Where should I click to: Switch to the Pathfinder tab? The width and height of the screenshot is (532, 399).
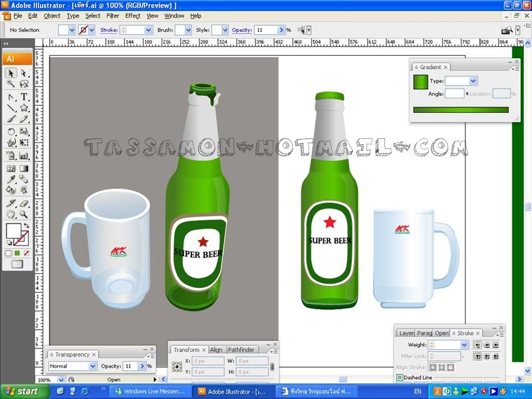241,350
